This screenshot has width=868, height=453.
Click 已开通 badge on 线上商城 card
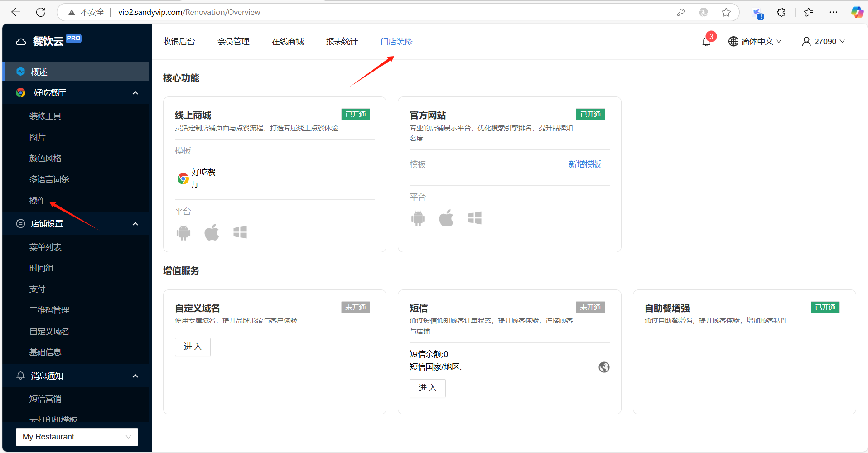(356, 115)
